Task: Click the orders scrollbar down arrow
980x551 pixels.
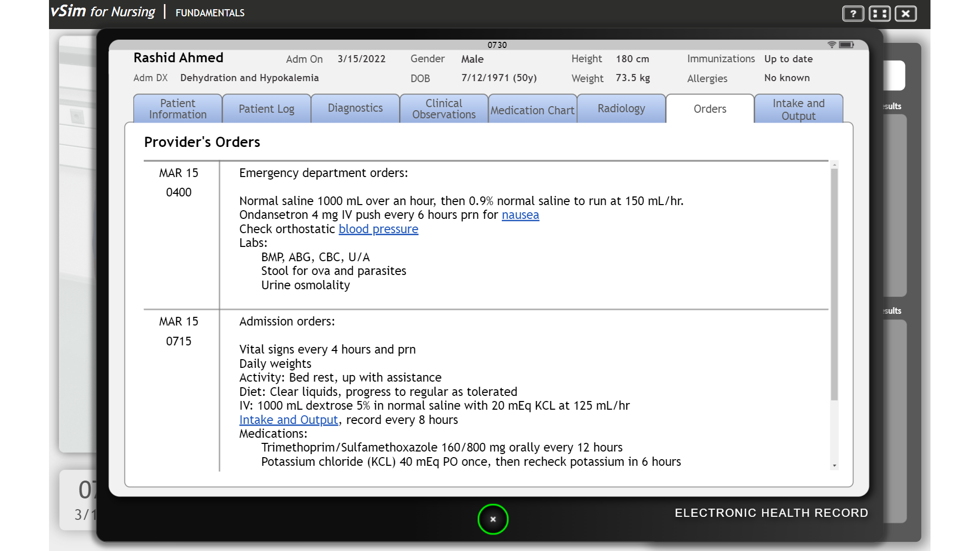Action: [835, 465]
